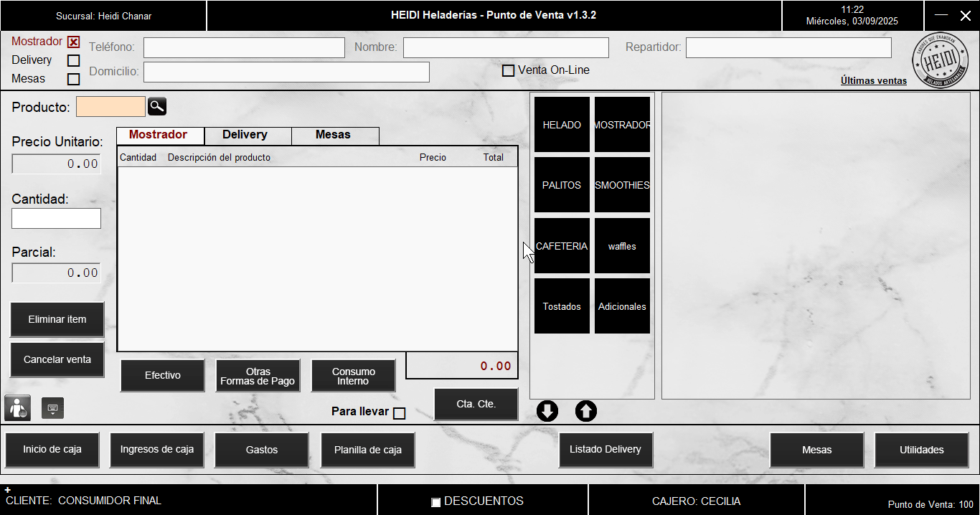Check the Venta On-Line checkbox

508,71
